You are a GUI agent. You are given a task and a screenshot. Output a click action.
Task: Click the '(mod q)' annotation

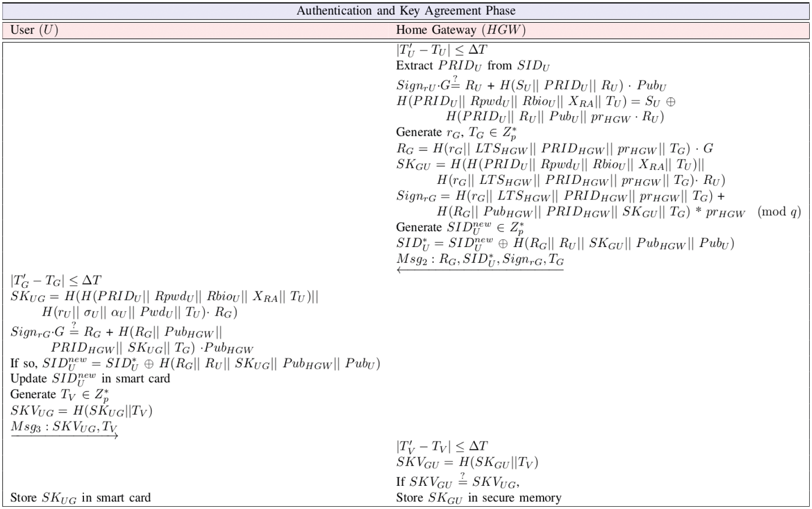[x=779, y=212]
